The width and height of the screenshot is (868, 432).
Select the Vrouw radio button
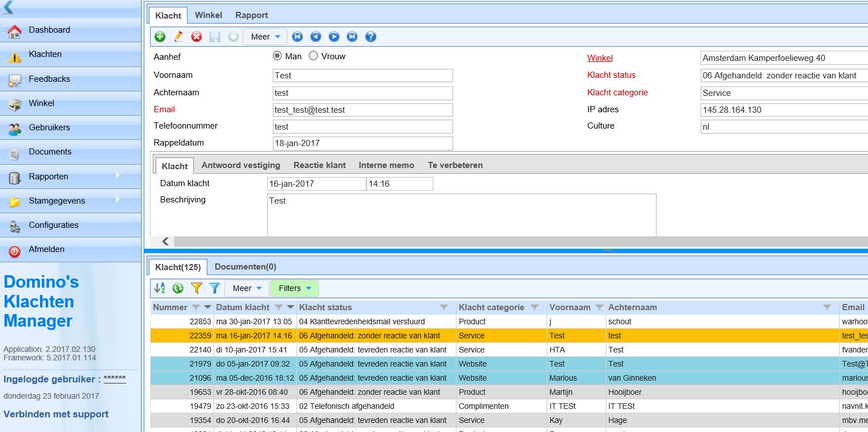pos(313,56)
